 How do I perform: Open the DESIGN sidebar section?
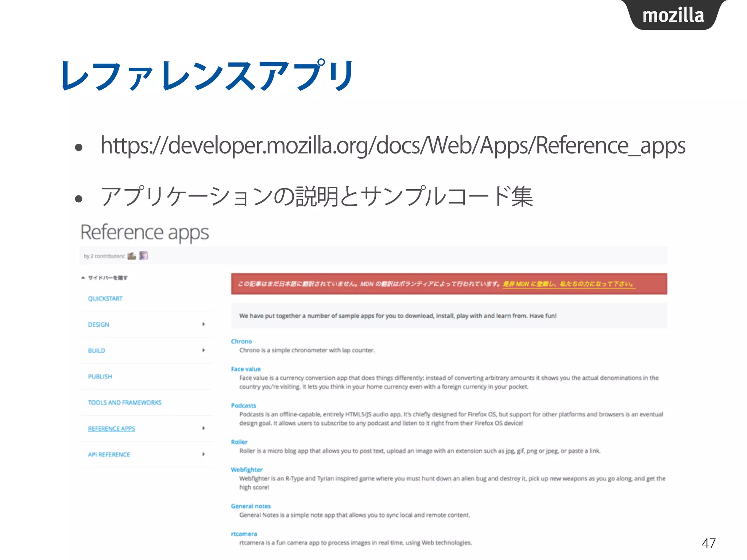(x=98, y=324)
